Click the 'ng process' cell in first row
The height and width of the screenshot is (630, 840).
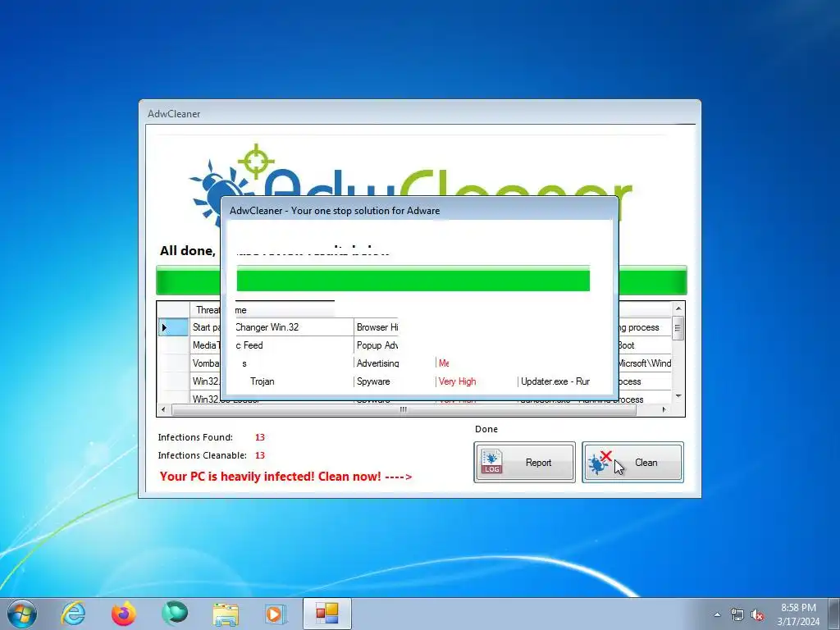645,327
